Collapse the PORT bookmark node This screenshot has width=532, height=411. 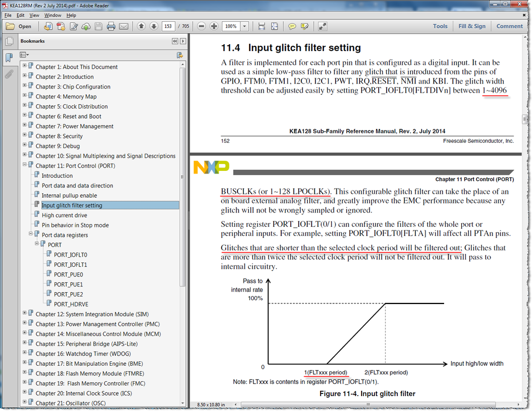coord(37,243)
